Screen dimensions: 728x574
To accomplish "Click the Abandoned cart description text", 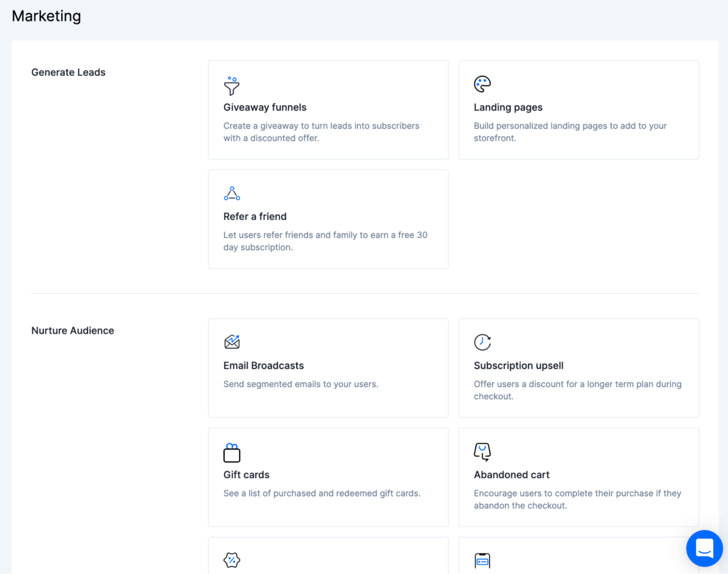I will pos(577,499).
